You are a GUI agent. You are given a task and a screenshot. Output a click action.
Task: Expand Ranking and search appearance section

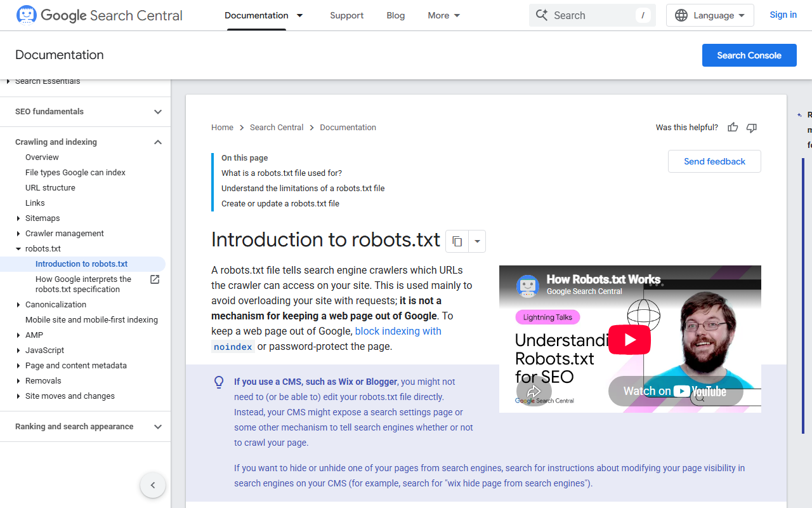(x=158, y=427)
